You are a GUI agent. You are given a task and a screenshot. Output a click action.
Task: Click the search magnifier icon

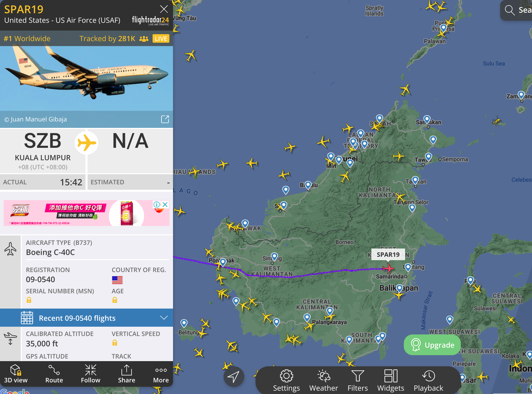point(509,10)
